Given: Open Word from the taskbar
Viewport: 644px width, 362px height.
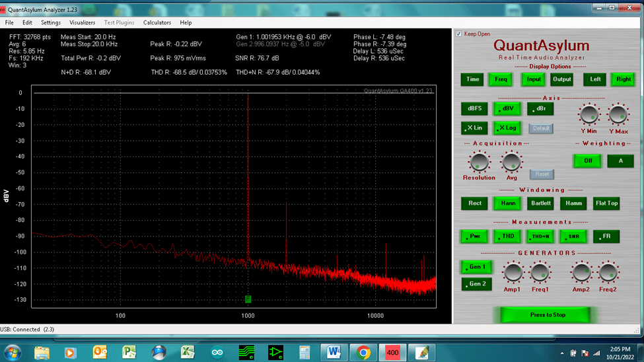Looking at the screenshot, I should (x=334, y=353).
